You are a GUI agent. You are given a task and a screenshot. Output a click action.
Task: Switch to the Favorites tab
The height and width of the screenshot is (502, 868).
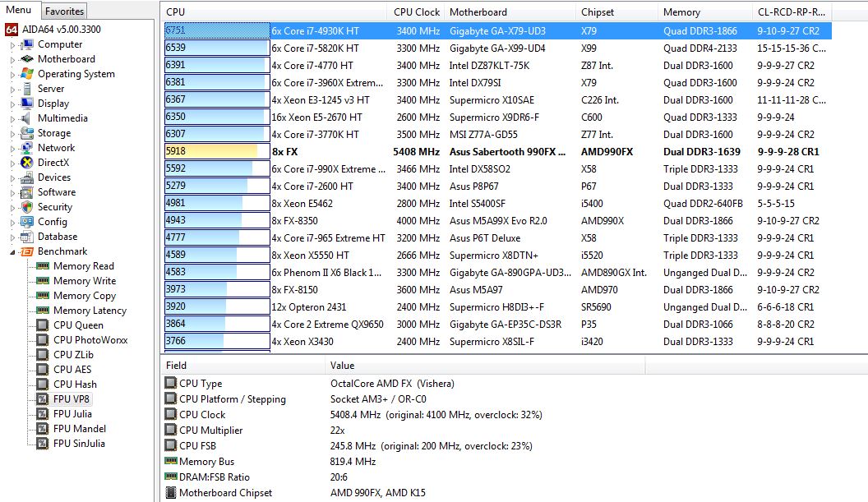coord(64,11)
